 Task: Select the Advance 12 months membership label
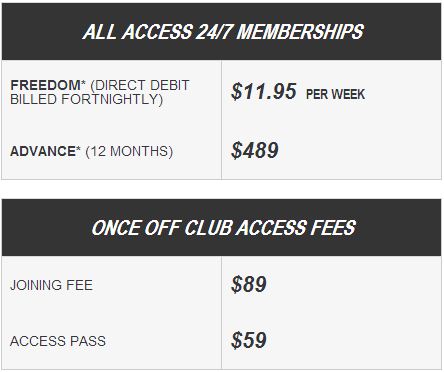click(x=91, y=151)
